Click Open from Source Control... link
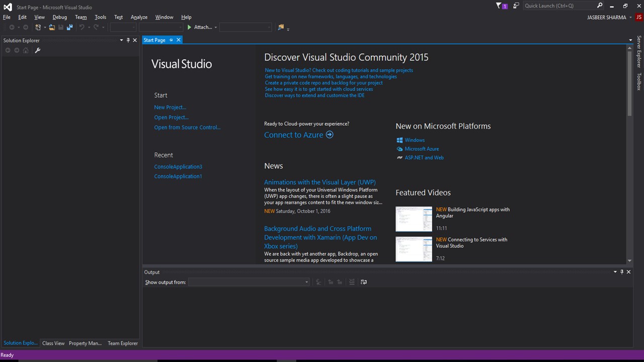 point(187,127)
